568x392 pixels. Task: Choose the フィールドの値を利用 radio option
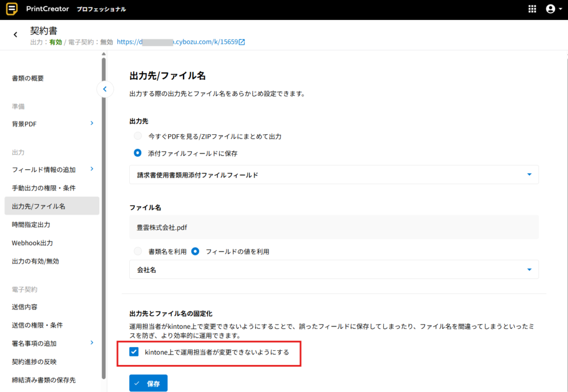point(195,251)
